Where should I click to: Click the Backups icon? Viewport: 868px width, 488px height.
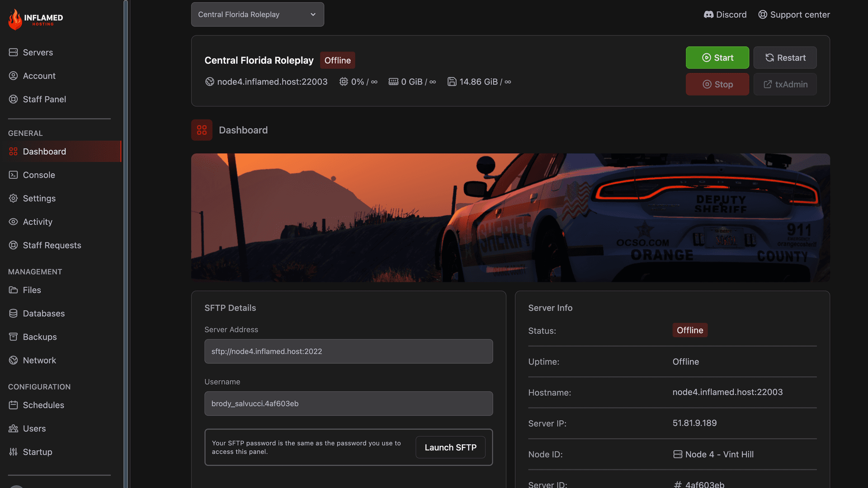pyautogui.click(x=14, y=336)
